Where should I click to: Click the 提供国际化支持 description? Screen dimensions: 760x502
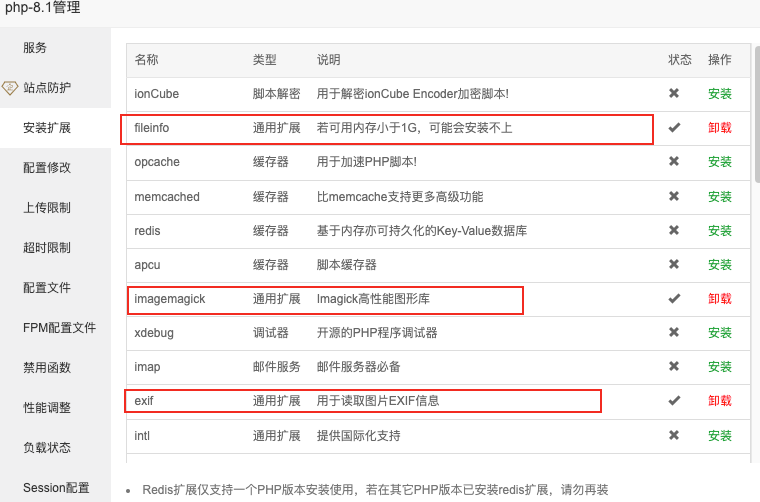[x=359, y=436]
